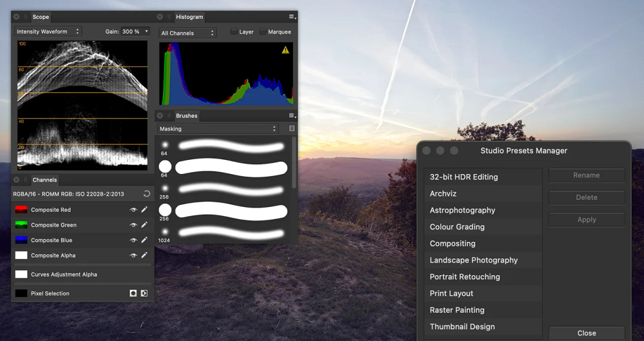The height and width of the screenshot is (341, 644).
Task: Close the Histogram panel
Action: click(160, 17)
